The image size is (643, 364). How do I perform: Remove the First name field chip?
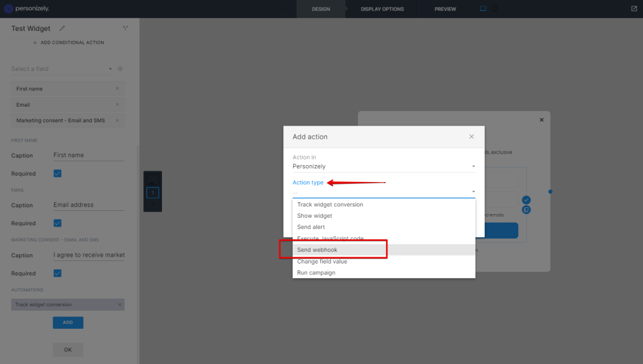117,88
